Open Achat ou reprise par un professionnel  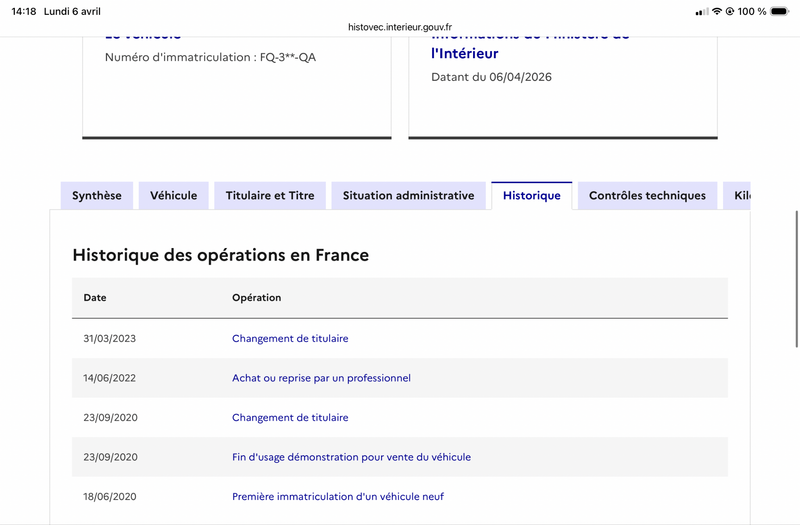[x=321, y=378]
